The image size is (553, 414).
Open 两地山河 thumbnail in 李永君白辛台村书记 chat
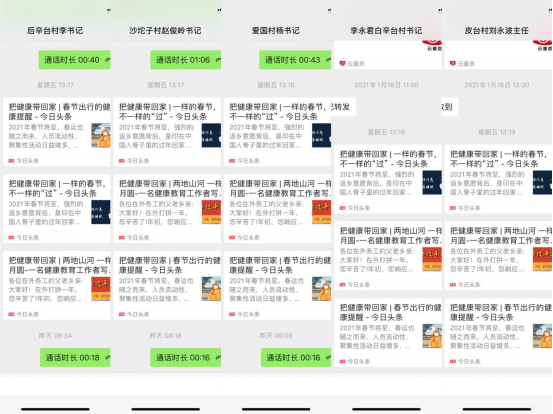pos(432,260)
